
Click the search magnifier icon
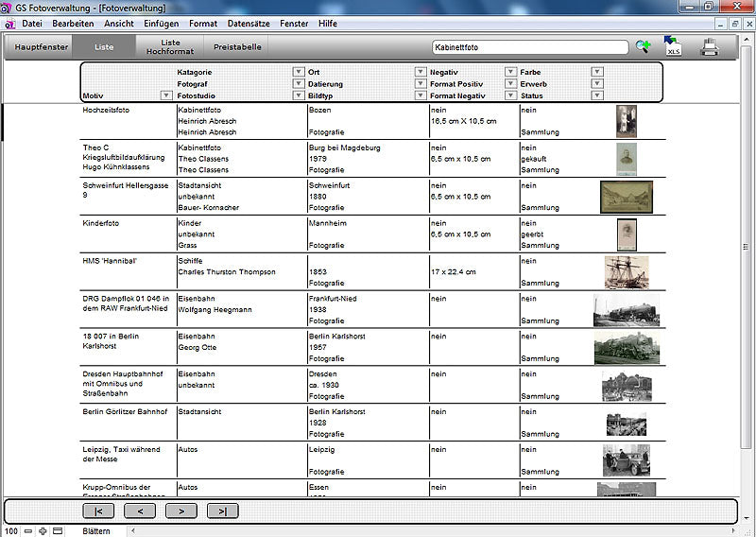point(643,46)
